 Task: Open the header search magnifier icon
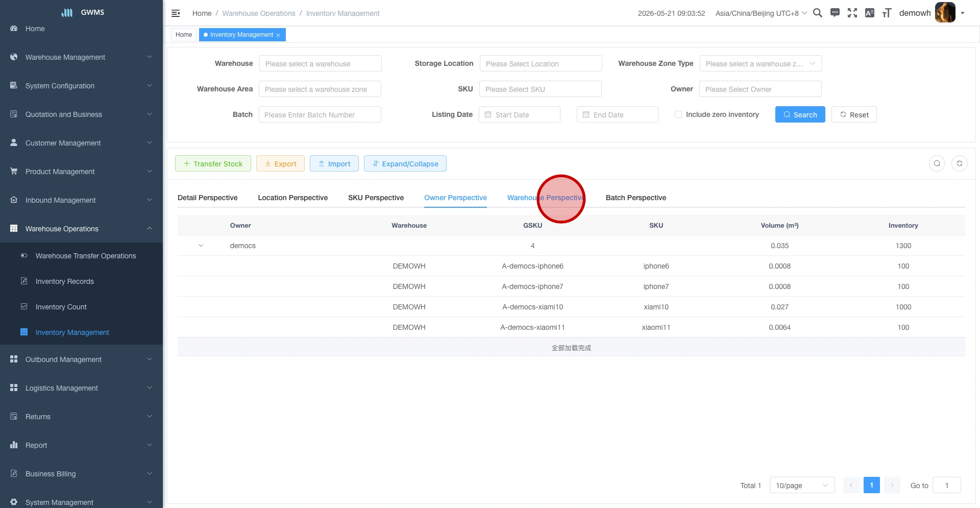pos(817,13)
